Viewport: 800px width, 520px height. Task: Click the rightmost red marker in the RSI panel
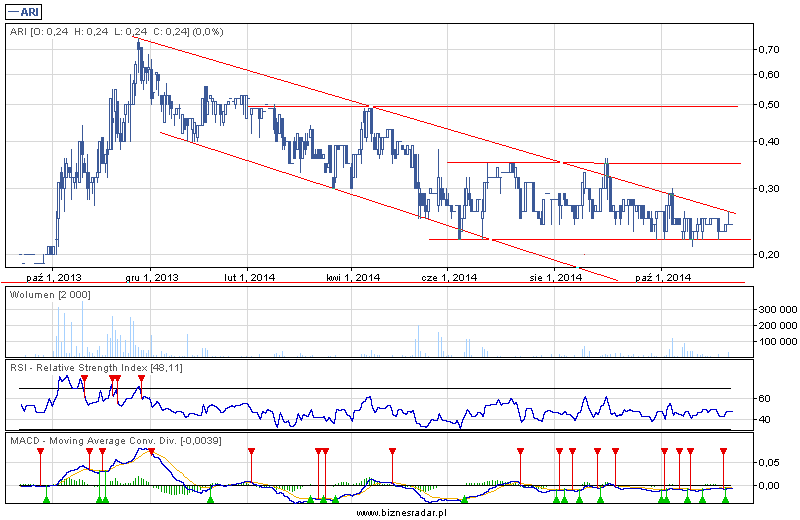141,379
